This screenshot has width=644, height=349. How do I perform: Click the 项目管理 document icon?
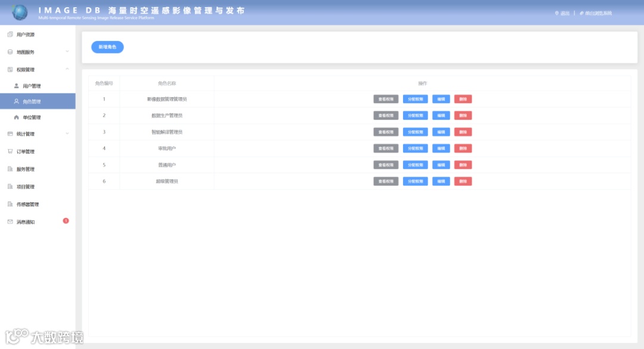pyautogui.click(x=10, y=186)
